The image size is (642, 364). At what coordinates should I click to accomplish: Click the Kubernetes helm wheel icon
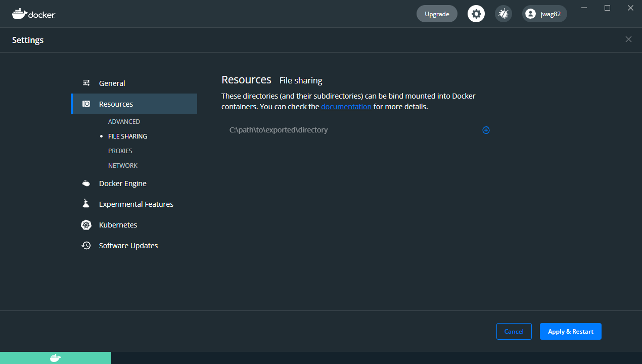click(x=86, y=225)
